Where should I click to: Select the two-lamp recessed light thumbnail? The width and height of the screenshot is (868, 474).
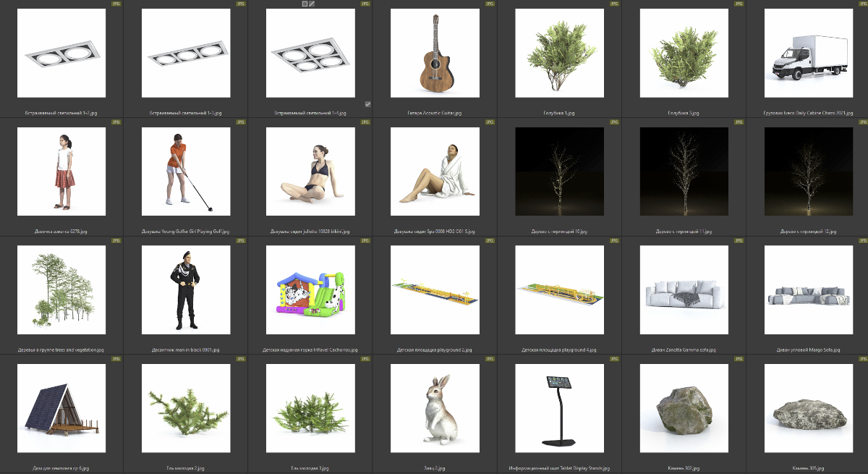[x=61, y=54]
